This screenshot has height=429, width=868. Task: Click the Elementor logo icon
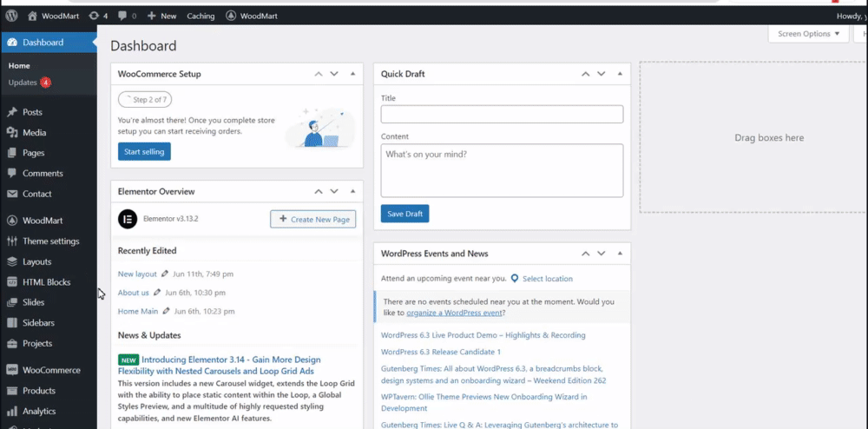(x=128, y=219)
